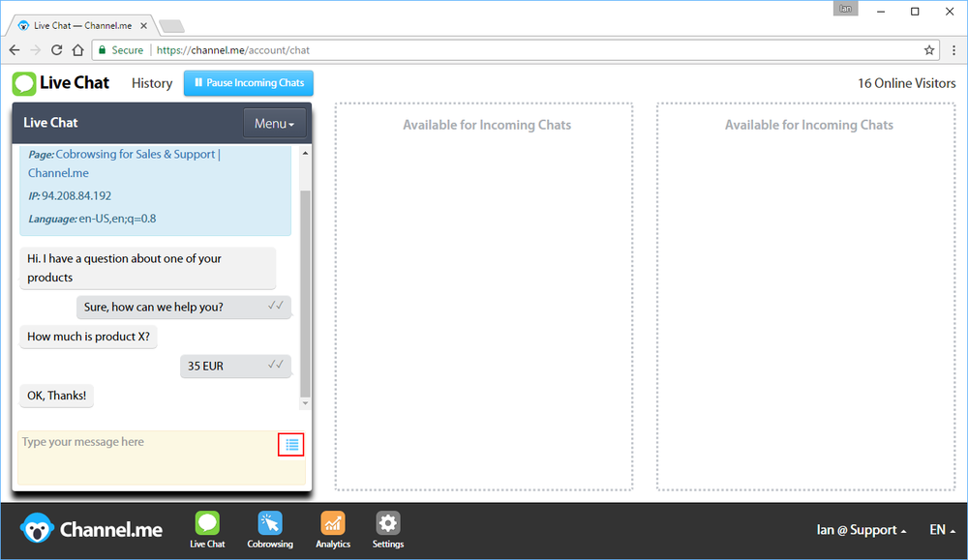968x560 pixels.
Task: Open the Ian @ Support account menu
Action: (x=862, y=530)
